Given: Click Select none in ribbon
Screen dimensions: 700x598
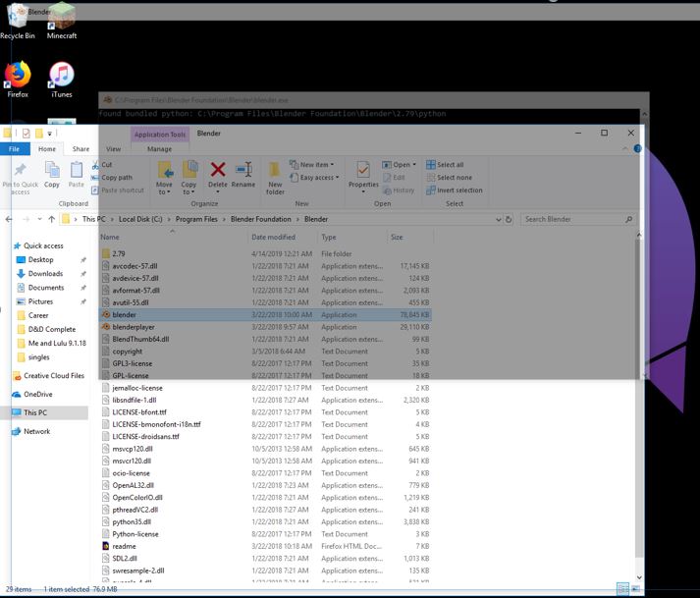Looking at the screenshot, I should pyautogui.click(x=449, y=178).
